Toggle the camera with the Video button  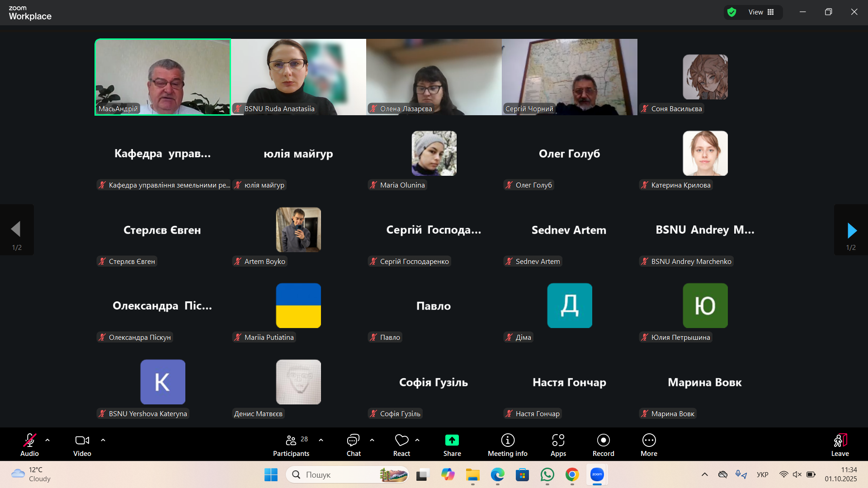pos(82,445)
